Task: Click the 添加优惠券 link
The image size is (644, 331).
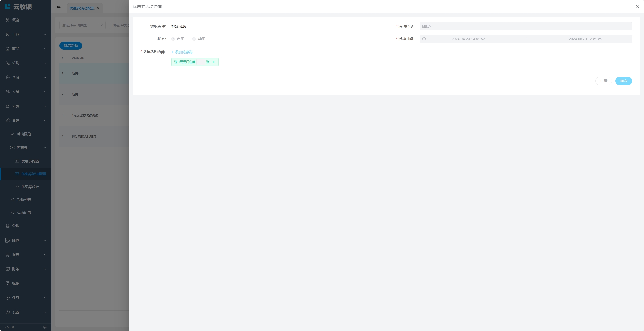Action: (182, 52)
